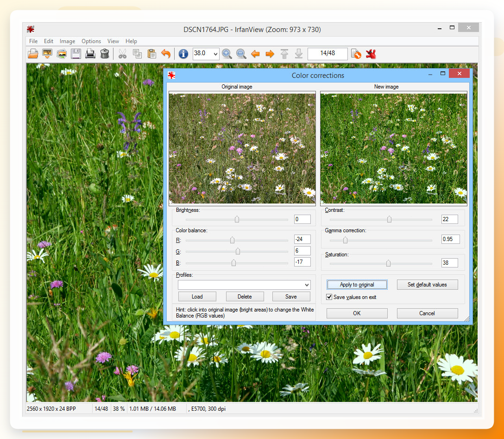Go to next image orange arrow
The width and height of the screenshot is (504, 439).
(270, 54)
